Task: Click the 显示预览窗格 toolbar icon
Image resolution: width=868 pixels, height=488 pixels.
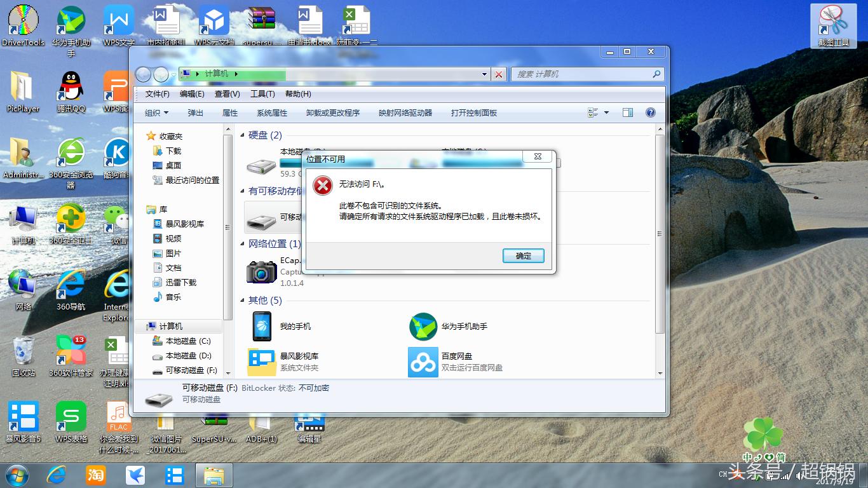Action: pyautogui.click(x=627, y=112)
